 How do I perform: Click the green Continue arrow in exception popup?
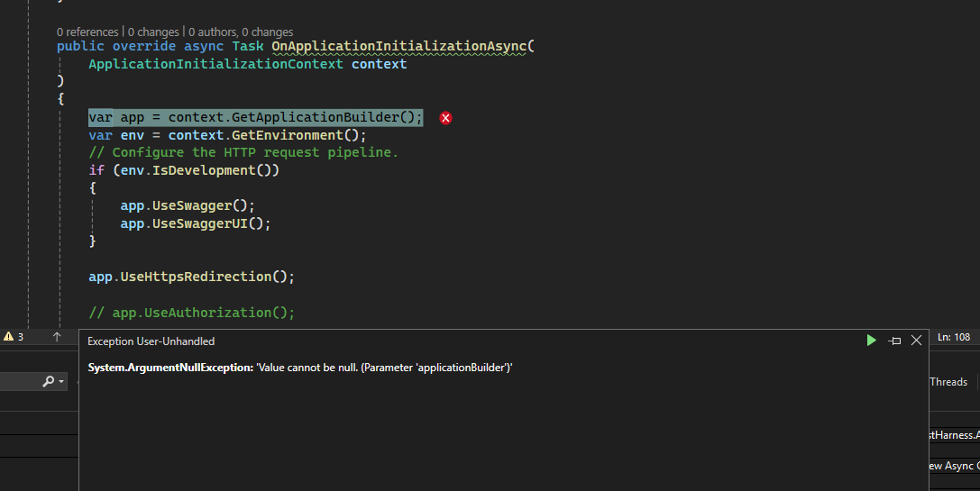[871, 341]
